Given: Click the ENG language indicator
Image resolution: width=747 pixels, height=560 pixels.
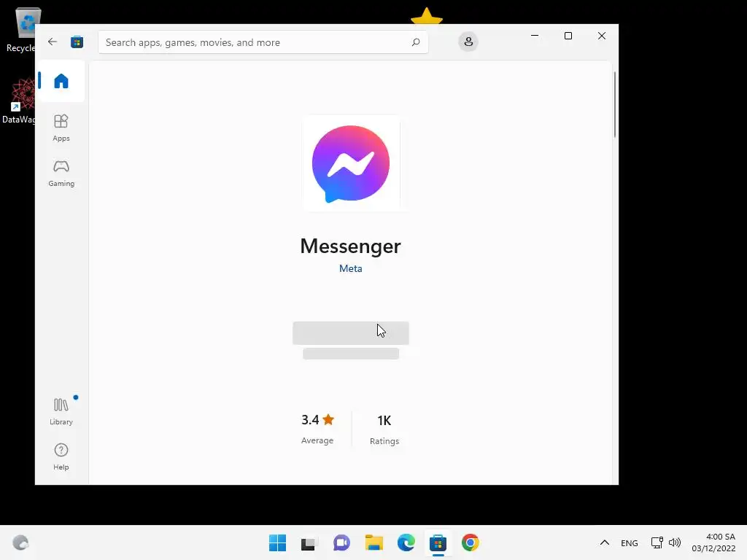Looking at the screenshot, I should (630, 542).
